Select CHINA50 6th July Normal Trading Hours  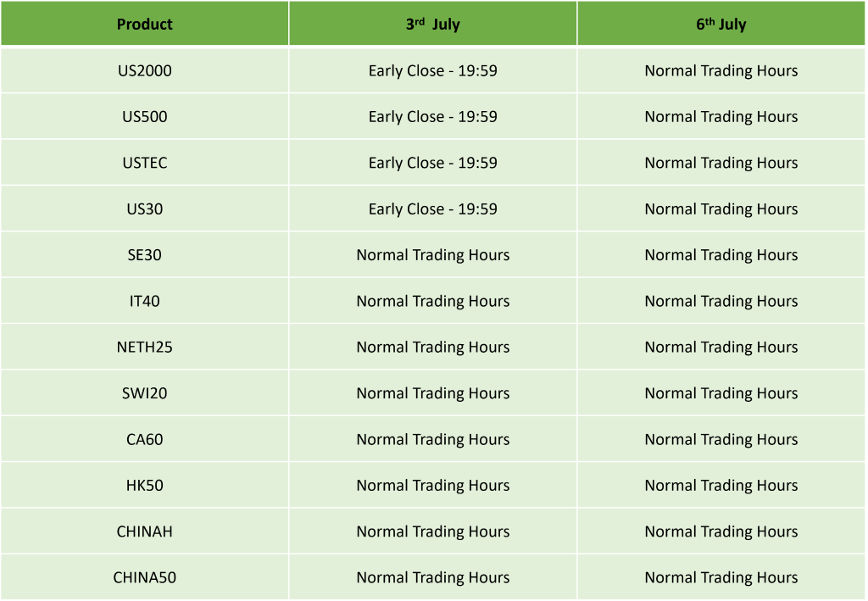721,577
